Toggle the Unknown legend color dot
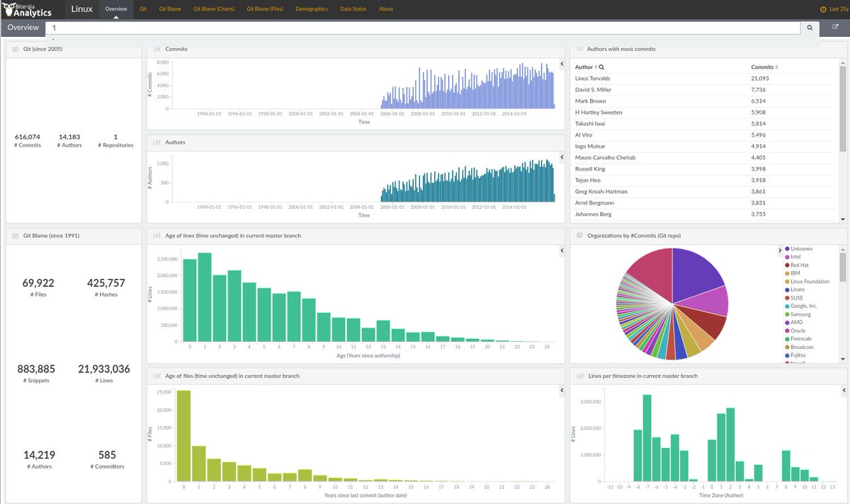Screen dimensions: 850x504 coord(787,249)
